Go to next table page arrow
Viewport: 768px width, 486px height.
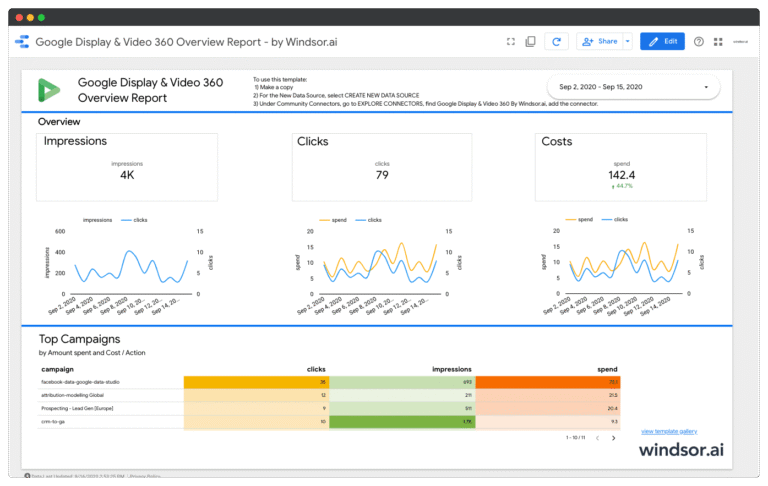coord(613,438)
